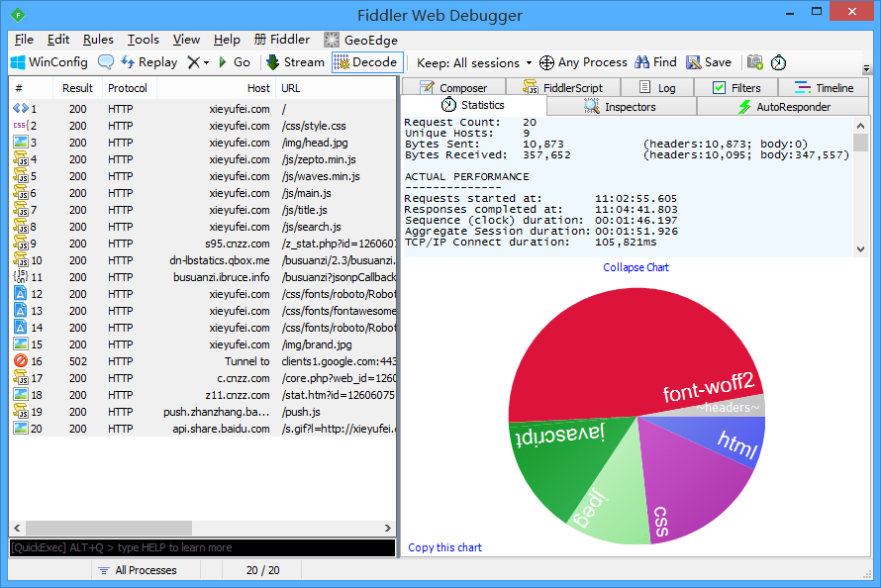
Task: Expand the toolbar overflow arrow
Action: 866,68
